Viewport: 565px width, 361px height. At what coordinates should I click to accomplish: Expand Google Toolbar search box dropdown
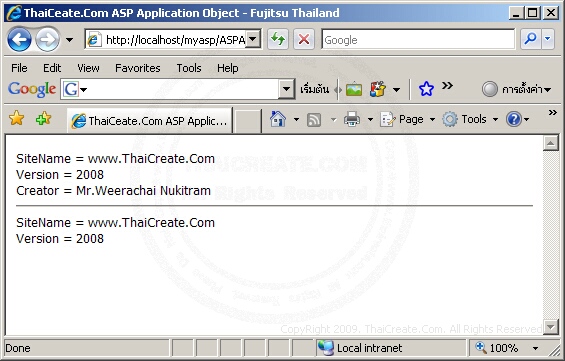(x=286, y=89)
